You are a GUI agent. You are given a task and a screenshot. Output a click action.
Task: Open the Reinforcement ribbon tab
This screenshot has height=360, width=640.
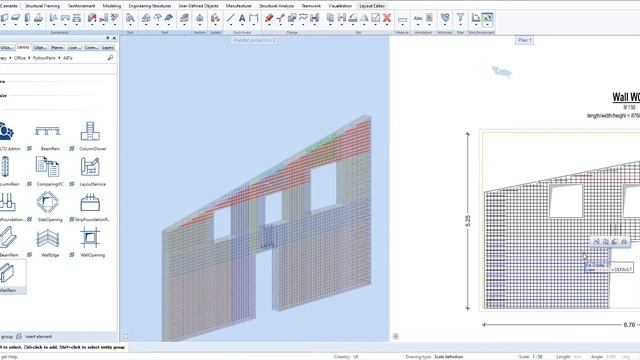point(81,6)
